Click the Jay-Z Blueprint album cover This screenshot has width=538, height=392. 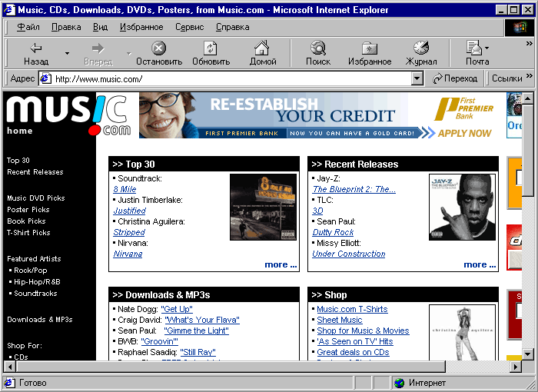(462, 207)
